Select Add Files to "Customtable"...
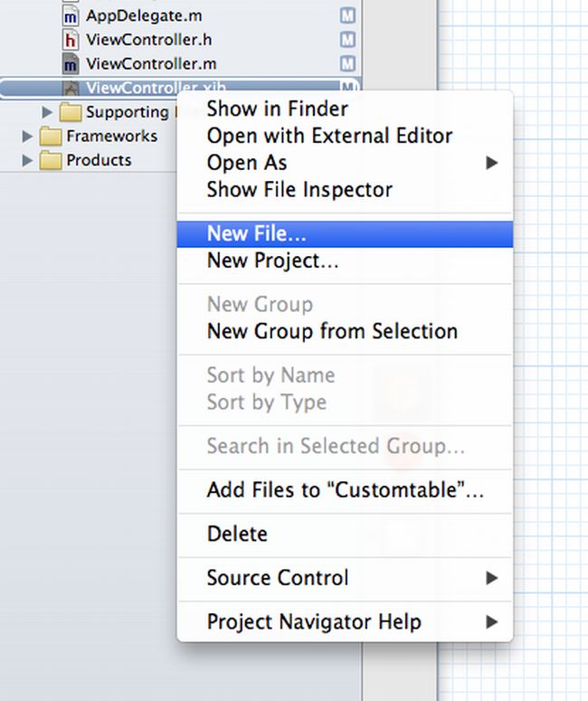 (x=345, y=490)
